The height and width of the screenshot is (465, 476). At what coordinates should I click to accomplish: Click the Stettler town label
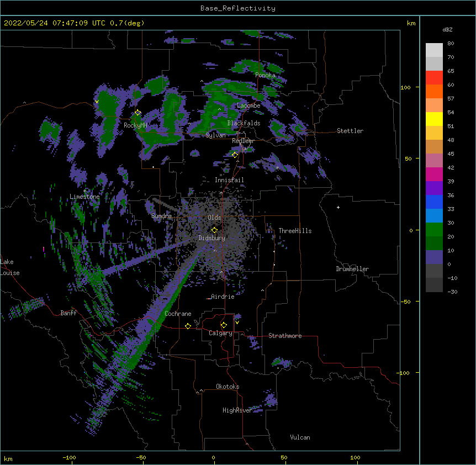[350, 131]
